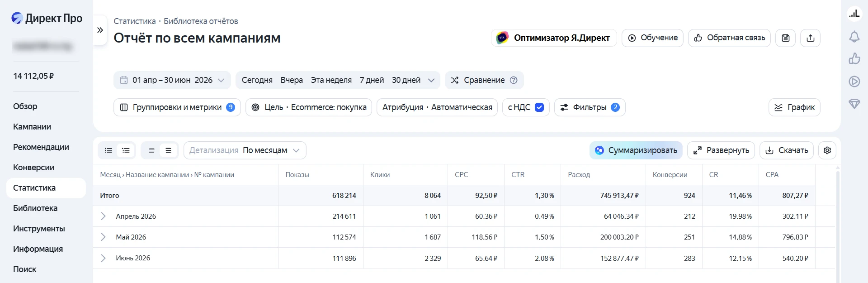Open the stats chart icon in right rail

tap(854, 14)
